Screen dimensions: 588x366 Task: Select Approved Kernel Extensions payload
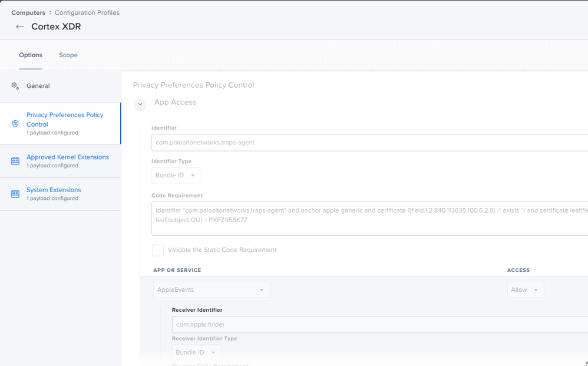point(60,161)
